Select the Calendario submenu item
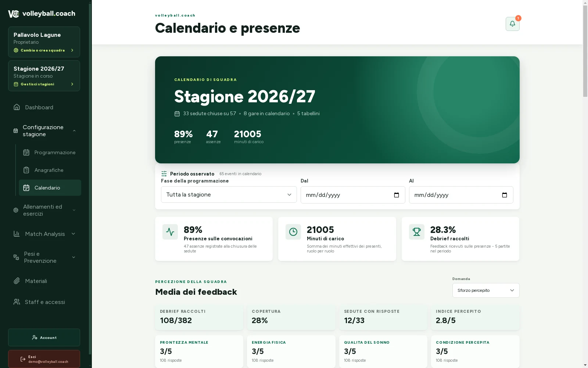588x368 pixels. click(50, 188)
